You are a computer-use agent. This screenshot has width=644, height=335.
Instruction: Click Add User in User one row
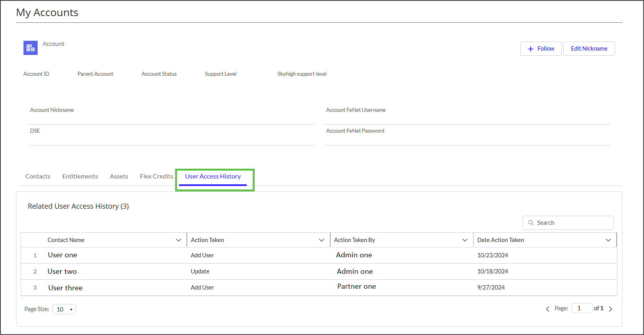point(203,255)
